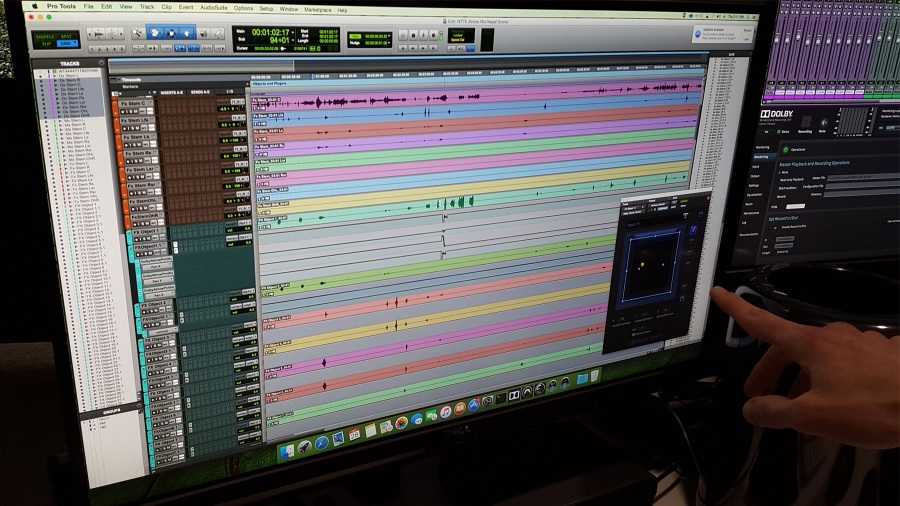Screen dimensions: 900x506
Task: Open the Apple menu
Action: 34,6
